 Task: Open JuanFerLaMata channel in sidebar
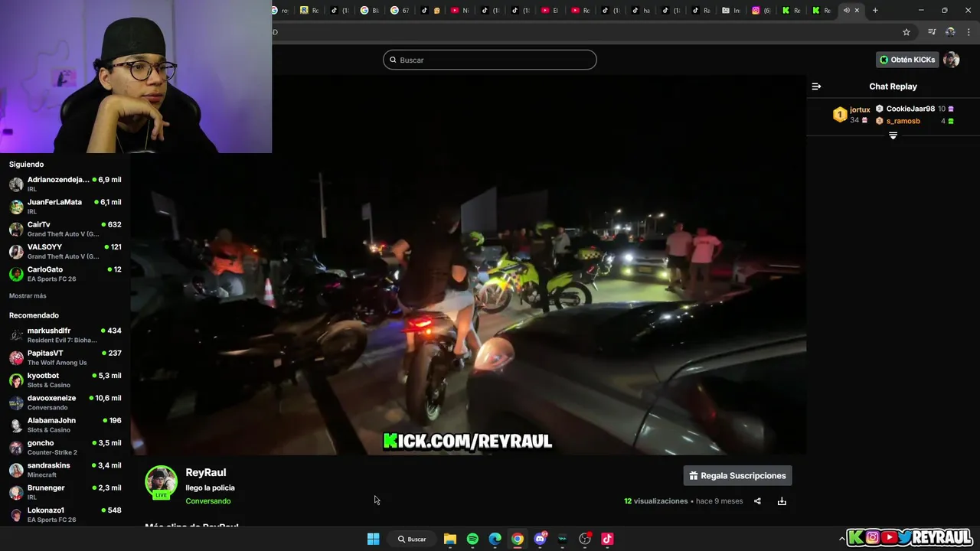[65, 207]
